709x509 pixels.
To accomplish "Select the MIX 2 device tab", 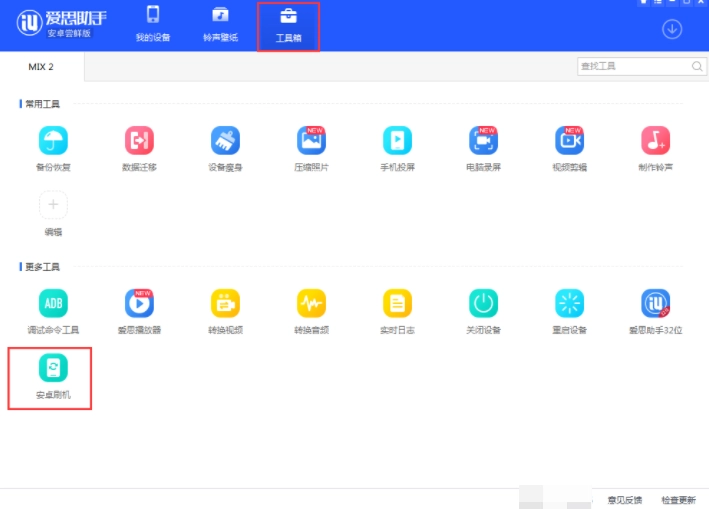I will (40, 66).
